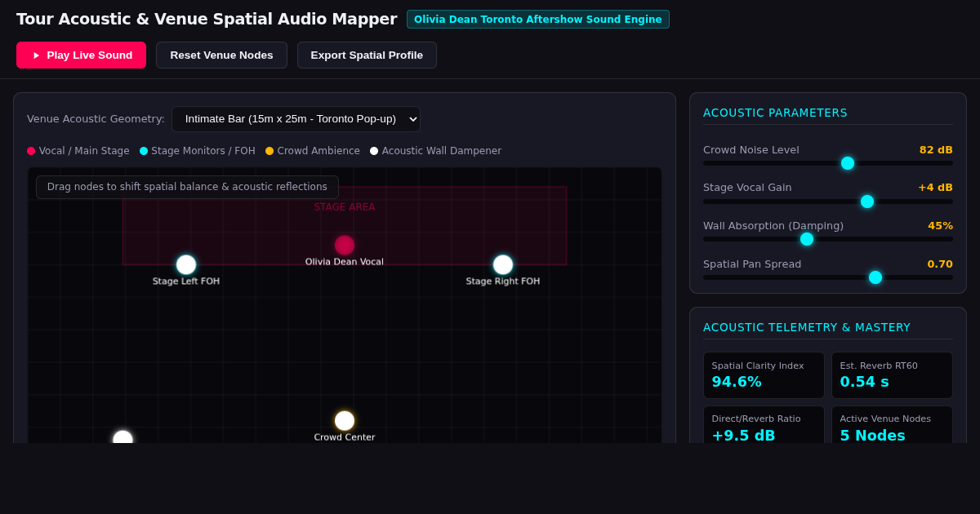Image resolution: width=980 pixels, height=514 pixels.
Task: Select the white dampener node at bottom left
Action: [122, 437]
